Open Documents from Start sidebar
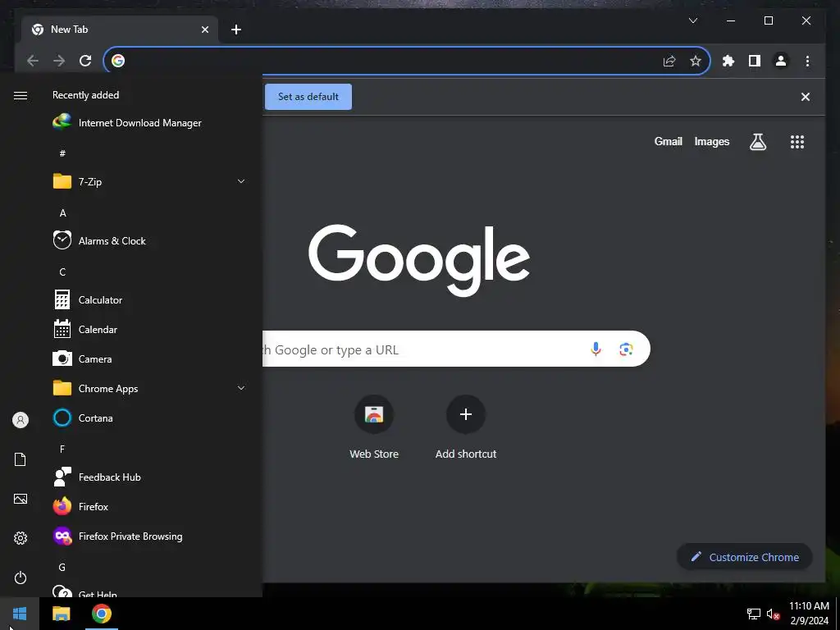The height and width of the screenshot is (630, 840). [21, 459]
